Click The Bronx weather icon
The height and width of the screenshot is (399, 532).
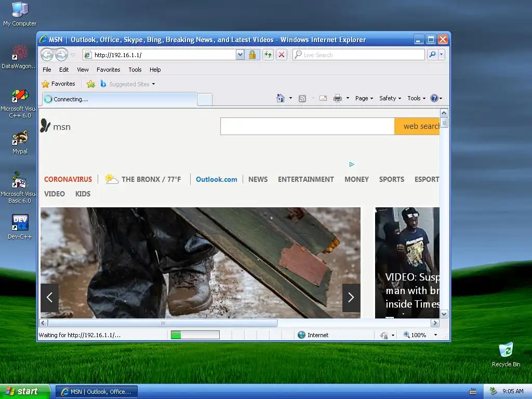(x=111, y=179)
